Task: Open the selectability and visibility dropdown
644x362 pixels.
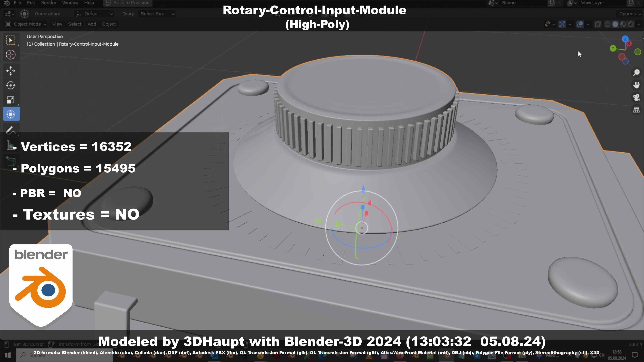Action: 550,24
